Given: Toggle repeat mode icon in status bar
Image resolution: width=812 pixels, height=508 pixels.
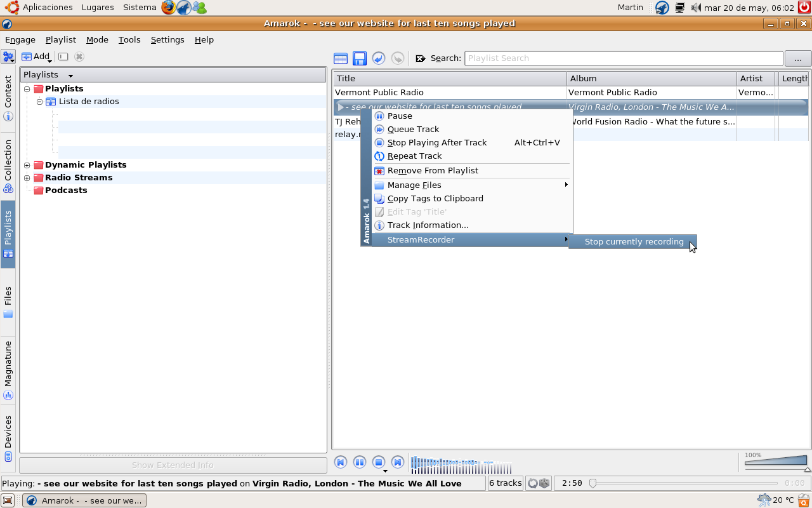Looking at the screenshot, I should (533, 483).
